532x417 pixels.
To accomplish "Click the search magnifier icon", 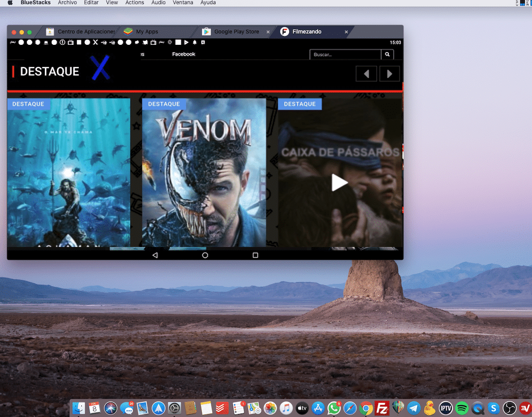I will (387, 54).
